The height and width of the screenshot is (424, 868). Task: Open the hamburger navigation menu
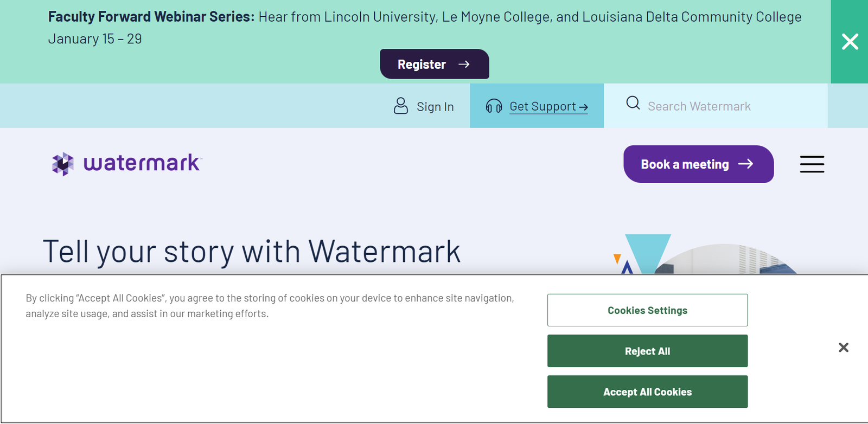(x=812, y=164)
